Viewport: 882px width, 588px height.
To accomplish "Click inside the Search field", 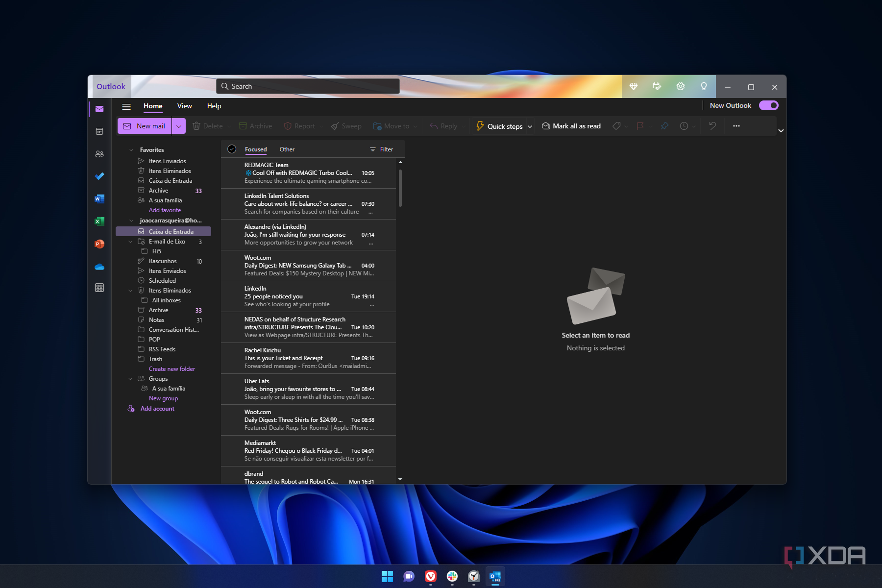I will pyautogui.click(x=307, y=86).
